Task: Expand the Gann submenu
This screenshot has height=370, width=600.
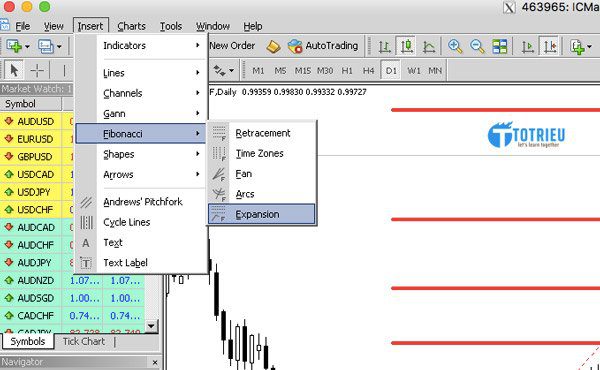Action: [141, 114]
